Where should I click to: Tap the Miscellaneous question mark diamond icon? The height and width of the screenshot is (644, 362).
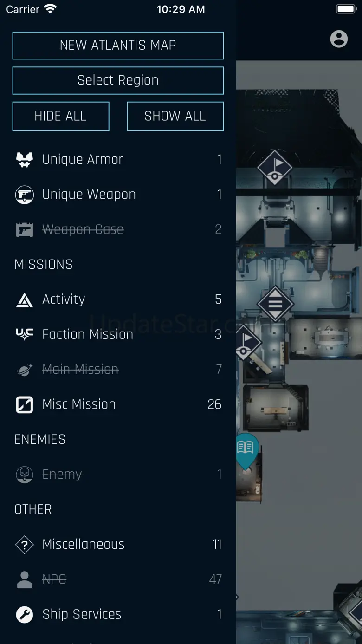click(x=25, y=545)
